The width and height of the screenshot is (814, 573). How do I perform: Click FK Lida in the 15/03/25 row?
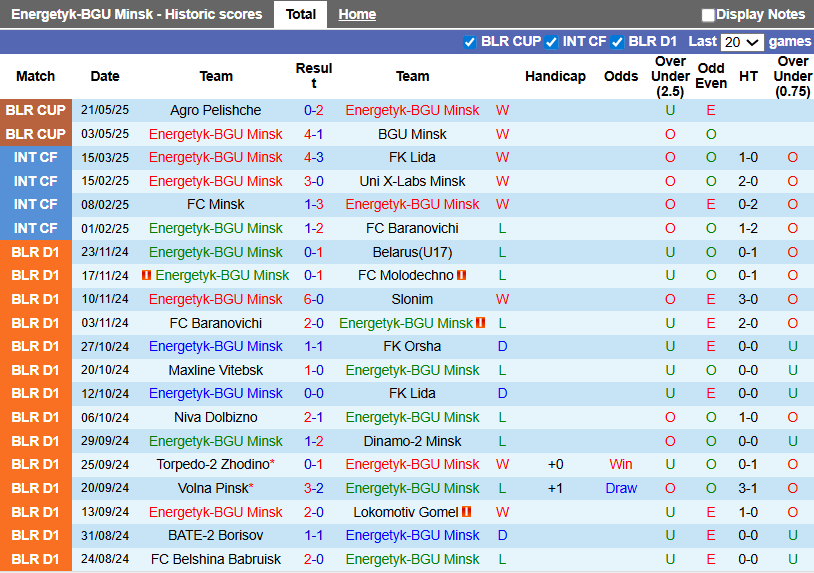pos(412,157)
